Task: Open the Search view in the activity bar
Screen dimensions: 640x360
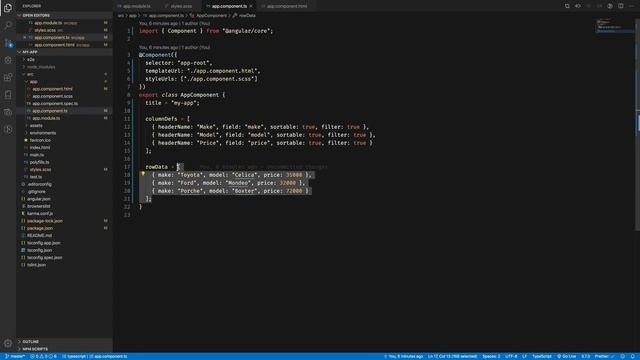Action: point(8,25)
